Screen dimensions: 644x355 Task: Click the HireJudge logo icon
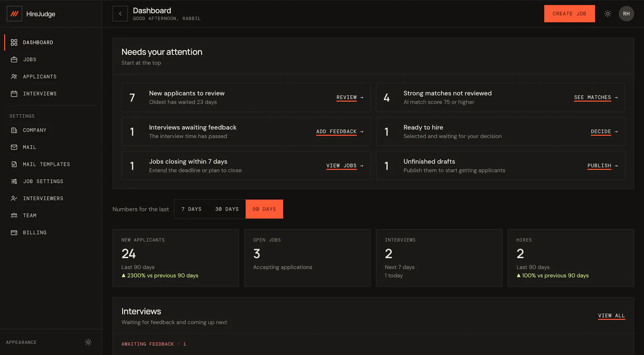point(14,14)
